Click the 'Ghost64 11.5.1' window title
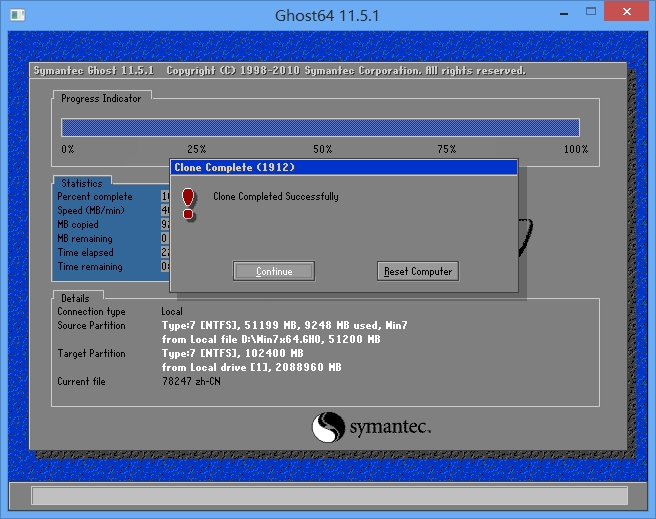The width and height of the screenshot is (656, 519). coord(327,16)
